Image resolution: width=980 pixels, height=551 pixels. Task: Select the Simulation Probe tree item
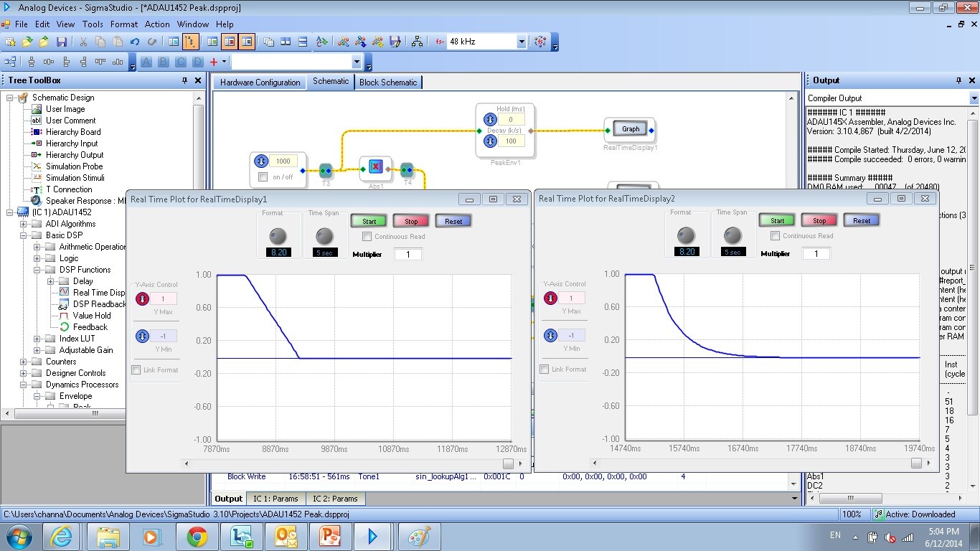coord(74,166)
